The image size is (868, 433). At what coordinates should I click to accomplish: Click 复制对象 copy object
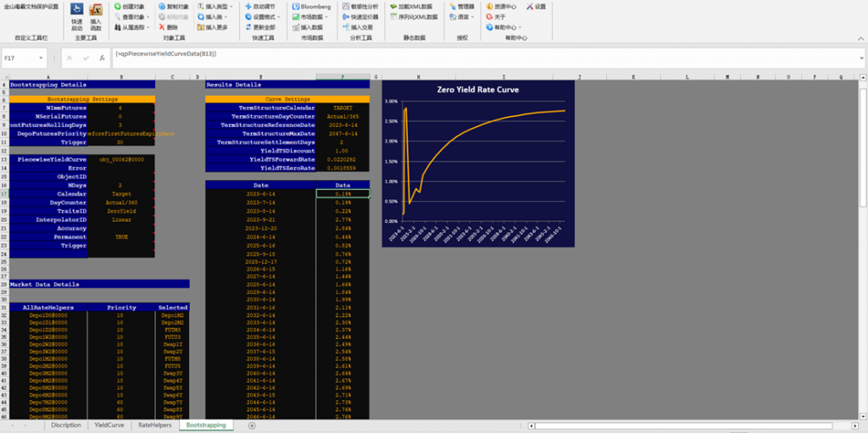[173, 7]
